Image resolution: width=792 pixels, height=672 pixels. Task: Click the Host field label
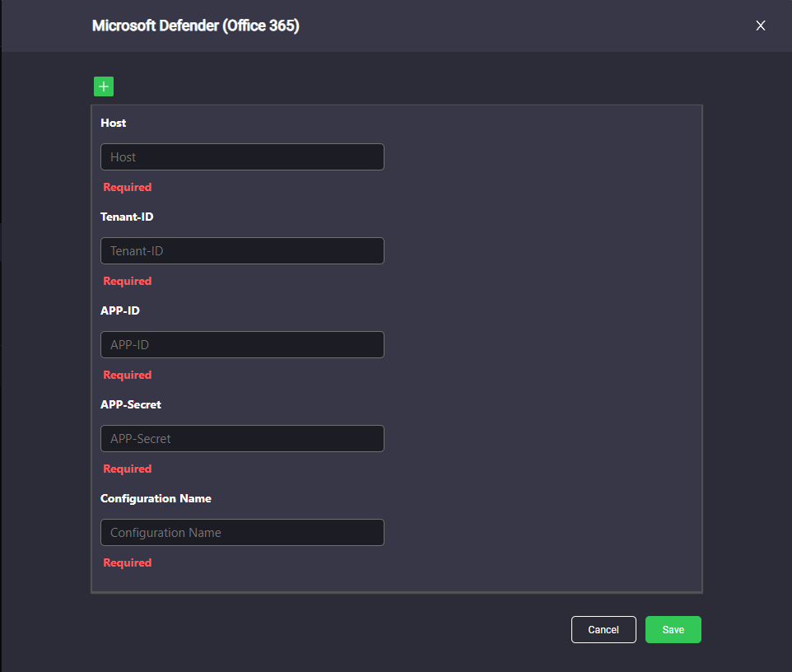(113, 123)
